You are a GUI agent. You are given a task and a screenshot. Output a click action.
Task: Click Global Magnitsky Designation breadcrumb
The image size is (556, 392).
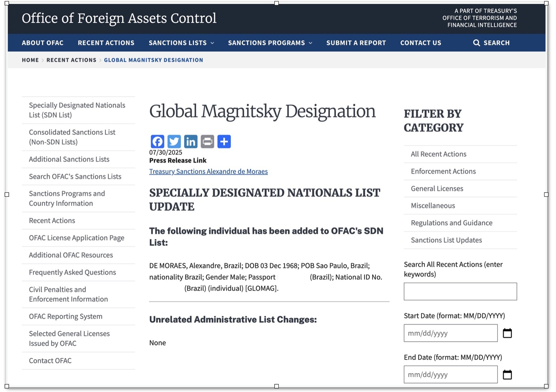(x=153, y=60)
